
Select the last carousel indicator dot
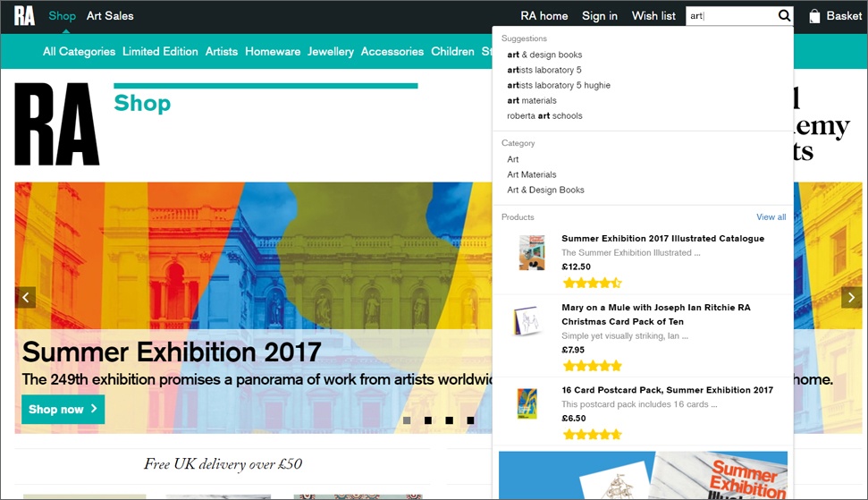[x=470, y=420]
